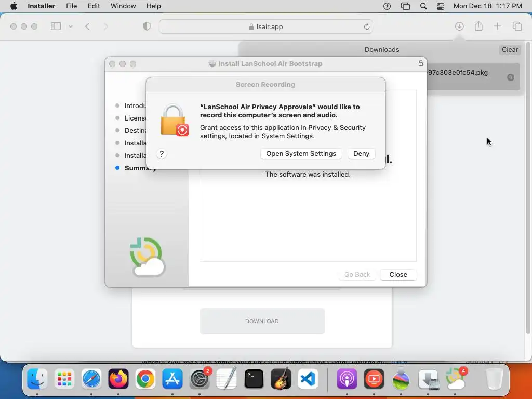
Task: Open a new Safari tab
Action: [x=497, y=26]
